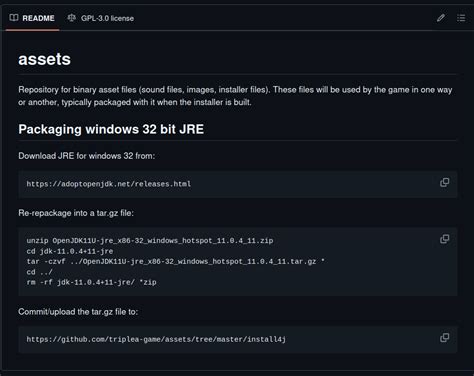The height and width of the screenshot is (376, 474).
Task: Open the README outline list icon
Action: pyautogui.click(x=461, y=18)
